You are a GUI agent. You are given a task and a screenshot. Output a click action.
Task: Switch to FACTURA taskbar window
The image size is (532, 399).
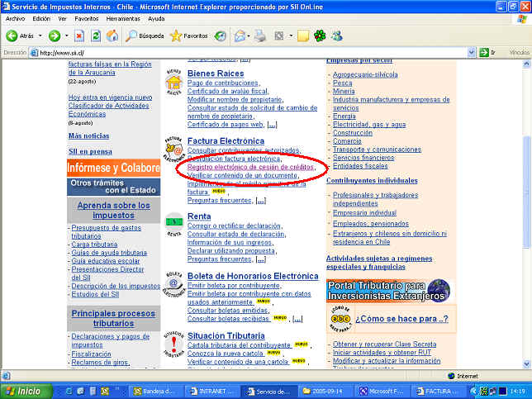pos(437,392)
